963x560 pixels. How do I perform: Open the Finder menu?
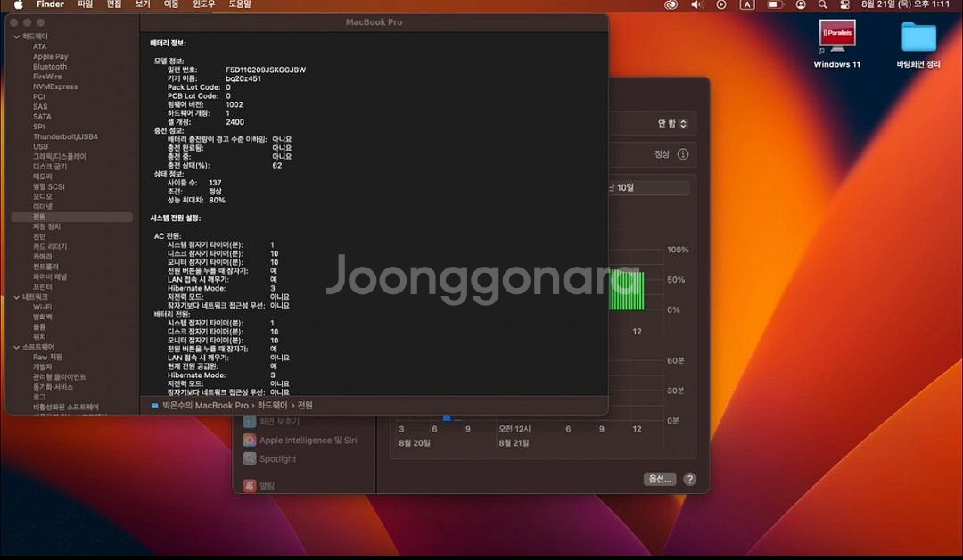pos(50,4)
